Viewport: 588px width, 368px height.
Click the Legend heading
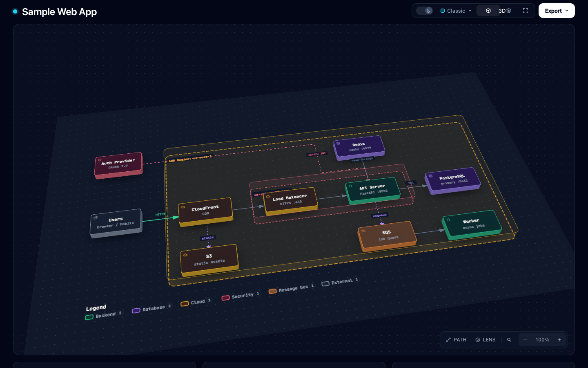pyautogui.click(x=96, y=308)
